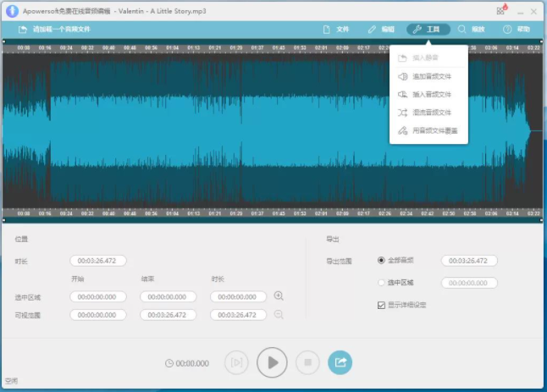Click the 02:42 mark on the lower time ruler
This screenshot has height=392, width=547.
tap(428, 213)
